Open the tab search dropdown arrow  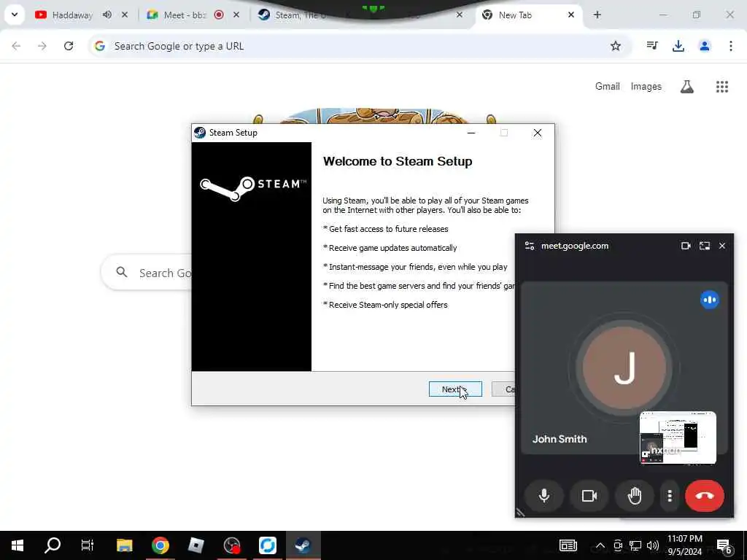15,15
